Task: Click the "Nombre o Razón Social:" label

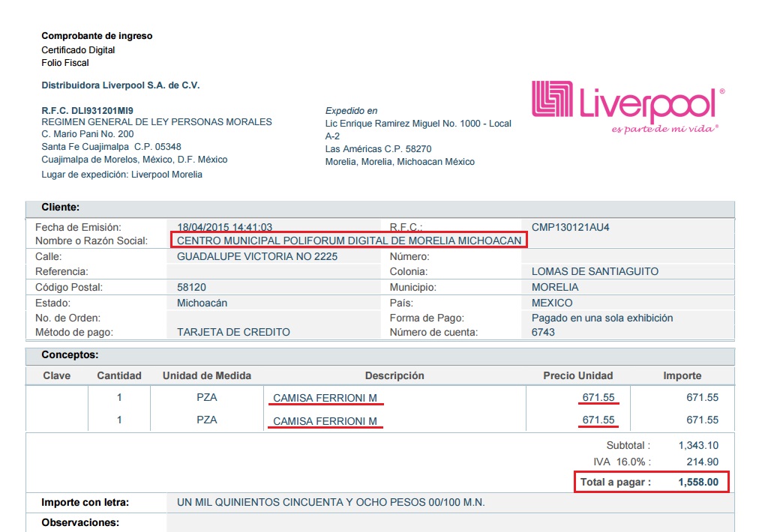Action: [91, 241]
